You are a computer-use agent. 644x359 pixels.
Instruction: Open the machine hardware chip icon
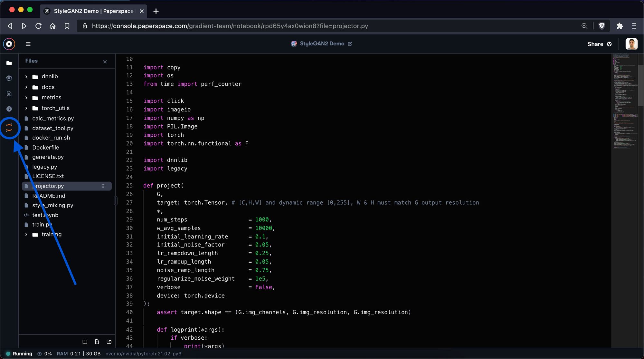(x=9, y=78)
